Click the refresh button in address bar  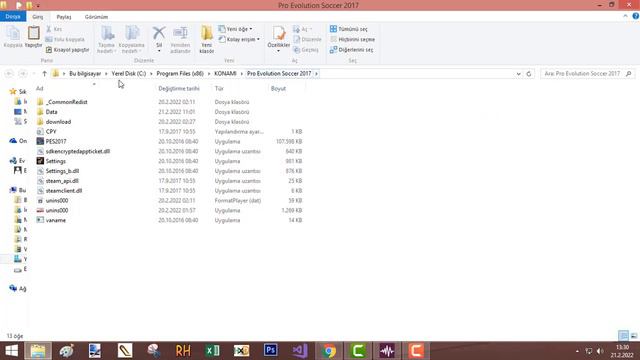(x=529, y=73)
